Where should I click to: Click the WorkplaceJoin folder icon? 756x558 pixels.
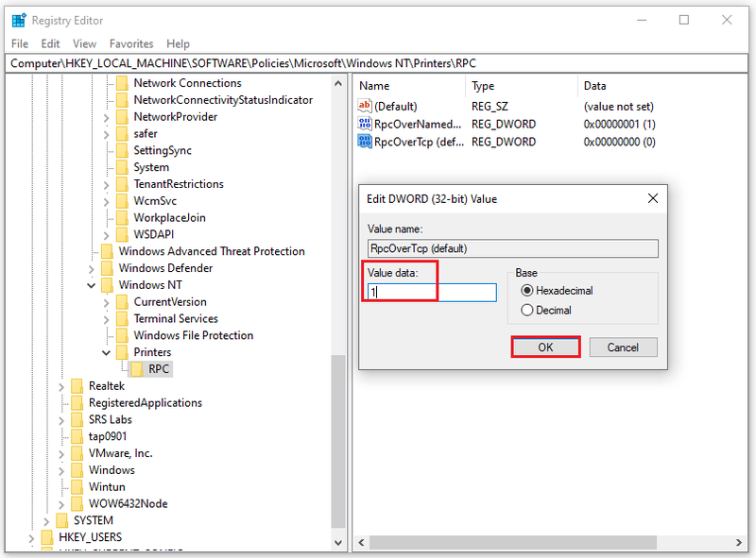[x=123, y=218]
